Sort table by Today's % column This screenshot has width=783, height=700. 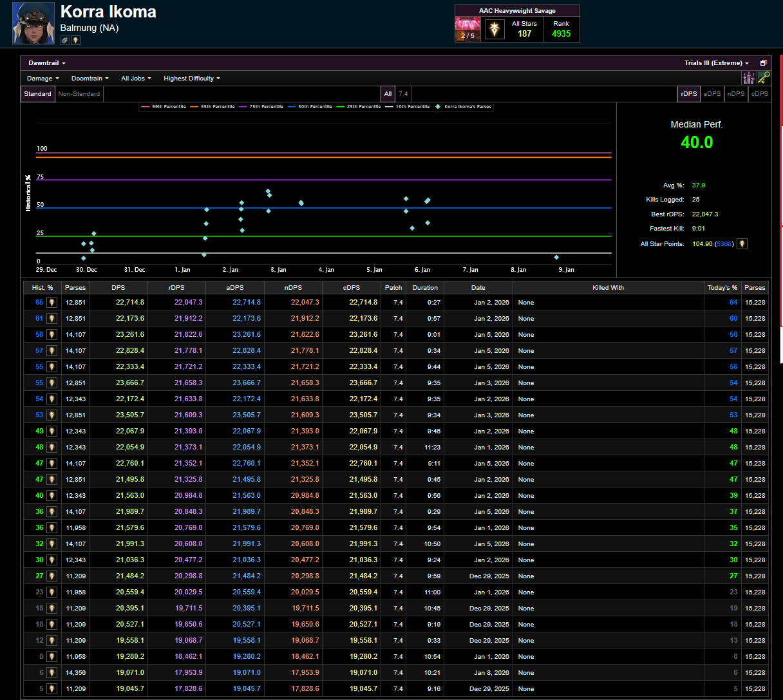(x=722, y=288)
